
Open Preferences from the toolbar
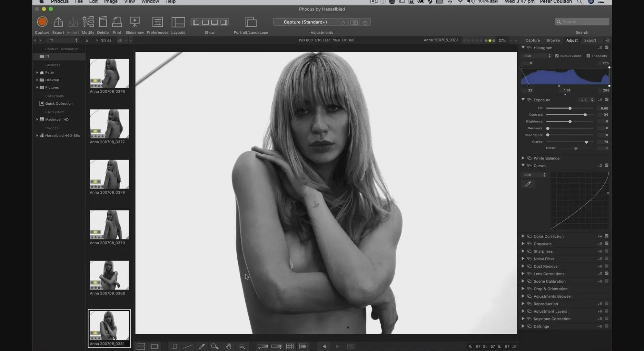click(157, 22)
